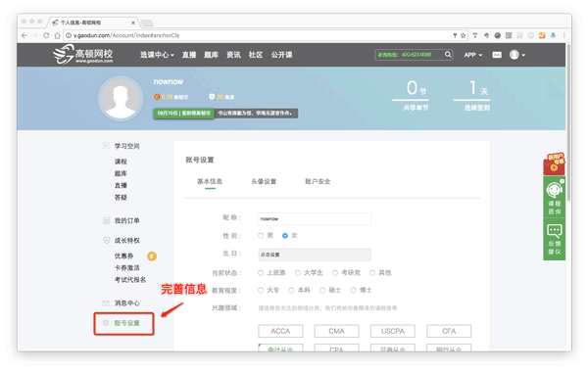Click the browser address bar URL
588x371 pixels.
tap(126, 35)
